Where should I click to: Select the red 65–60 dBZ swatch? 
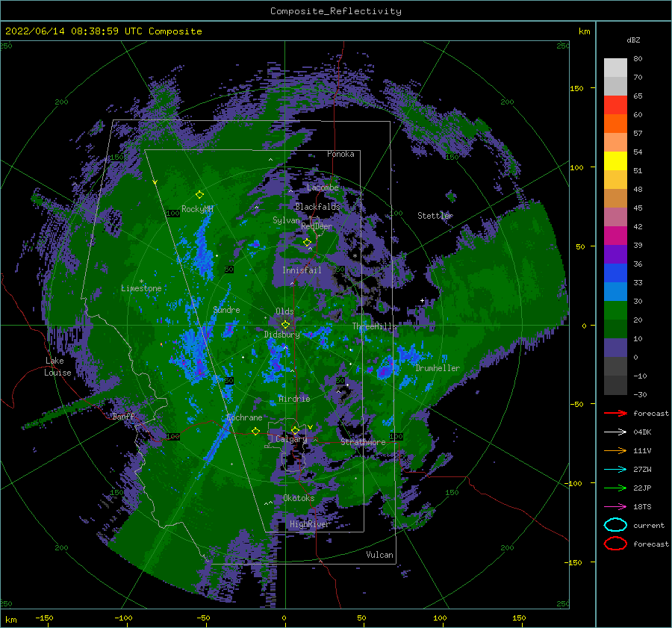[x=615, y=105]
